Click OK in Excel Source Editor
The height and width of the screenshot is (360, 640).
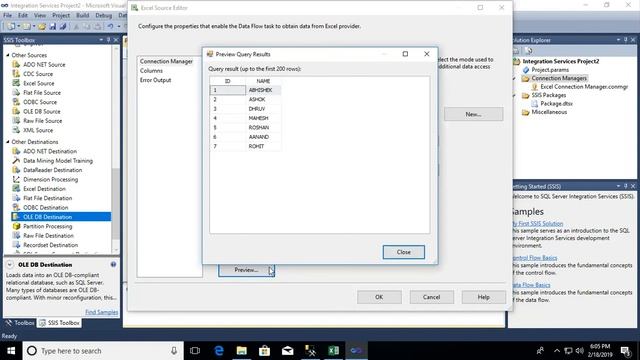pos(379,297)
